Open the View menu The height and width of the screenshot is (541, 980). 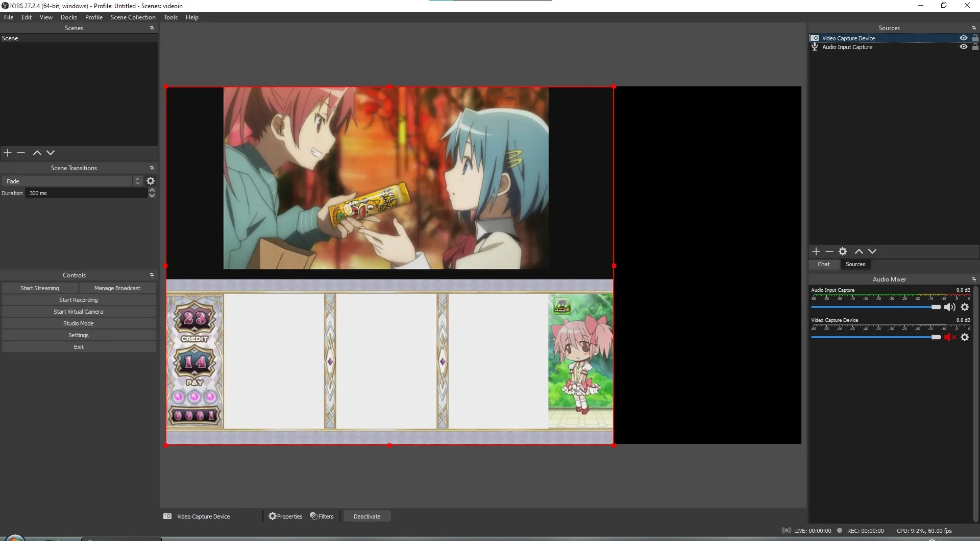click(46, 17)
